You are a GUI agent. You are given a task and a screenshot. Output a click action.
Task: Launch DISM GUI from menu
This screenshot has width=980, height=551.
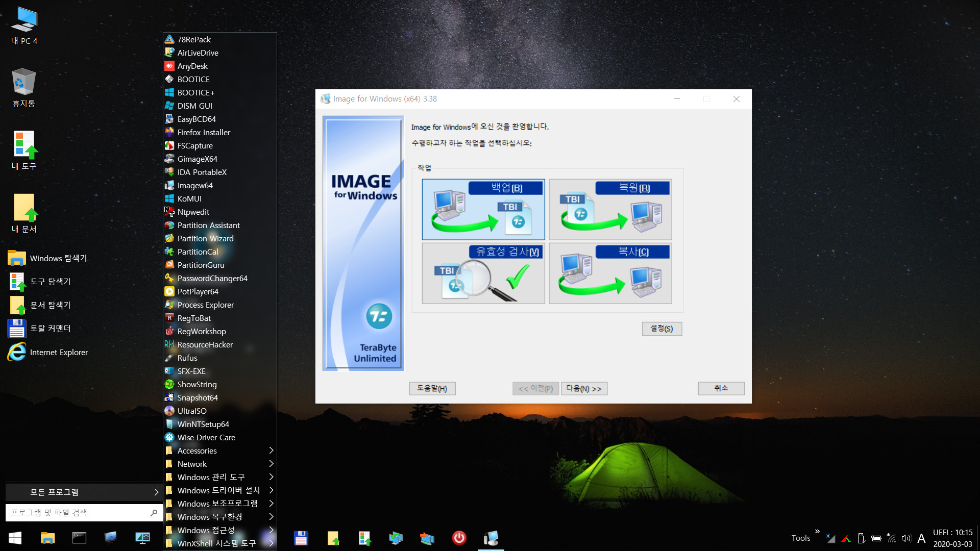pos(220,106)
